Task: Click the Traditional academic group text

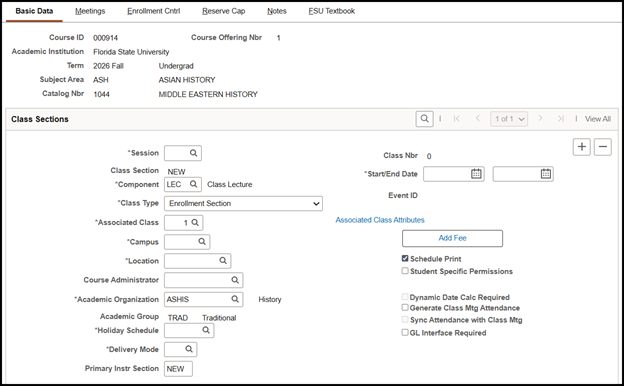Action: tap(219, 318)
